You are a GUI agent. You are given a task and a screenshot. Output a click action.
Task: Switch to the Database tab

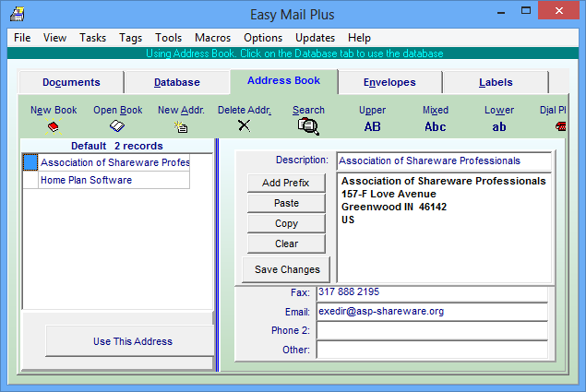tap(177, 82)
